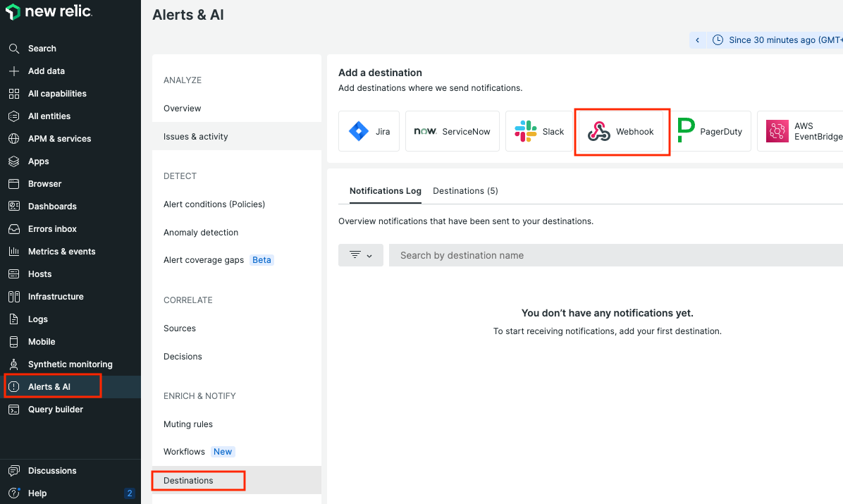This screenshot has width=843, height=504.
Task: Add a Slack destination
Action: [x=539, y=130]
